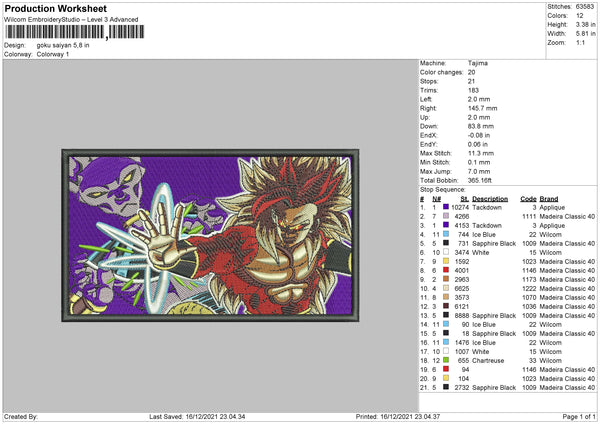Screen dimensions: 600x424
Task: Click the Brand column header
Action: pos(549,199)
